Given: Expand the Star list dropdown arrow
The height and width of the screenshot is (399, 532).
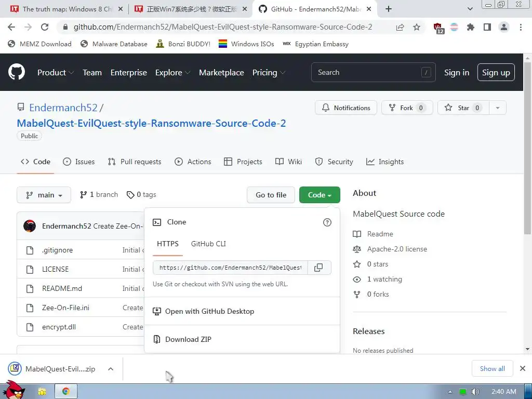Looking at the screenshot, I should 498,108.
